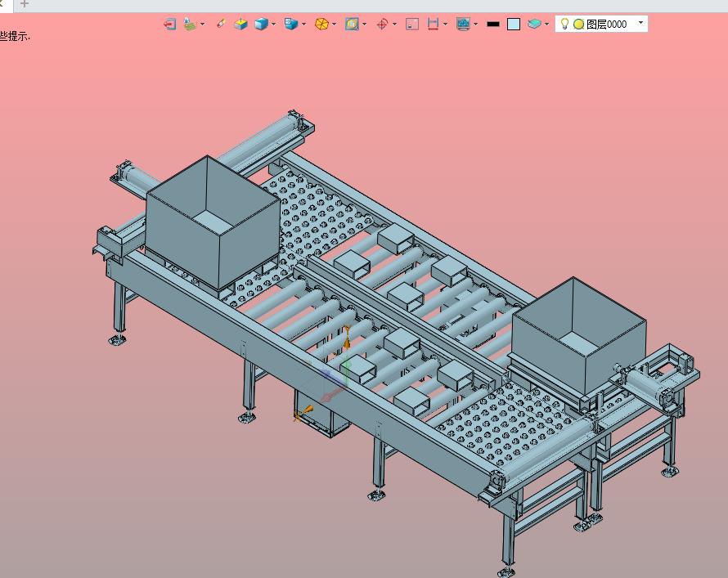Click the pink square background icon
The height and width of the screenshot is (578, 728).
tap(412, 25)
